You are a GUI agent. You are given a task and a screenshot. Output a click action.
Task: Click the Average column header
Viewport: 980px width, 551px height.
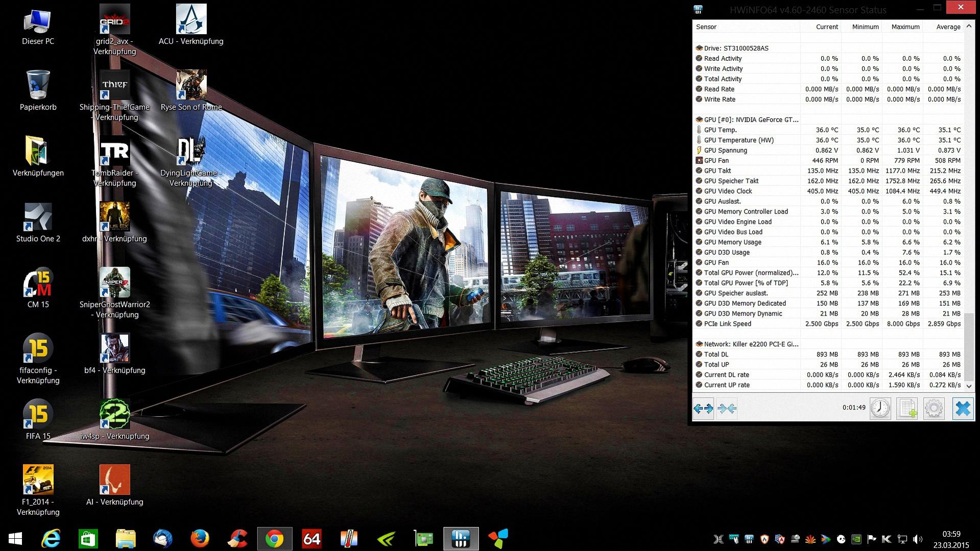point(943,27)
